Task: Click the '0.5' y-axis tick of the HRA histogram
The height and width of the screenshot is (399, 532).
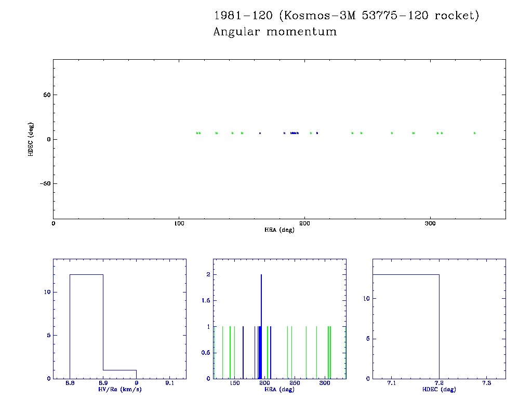Action: (206, 353)
